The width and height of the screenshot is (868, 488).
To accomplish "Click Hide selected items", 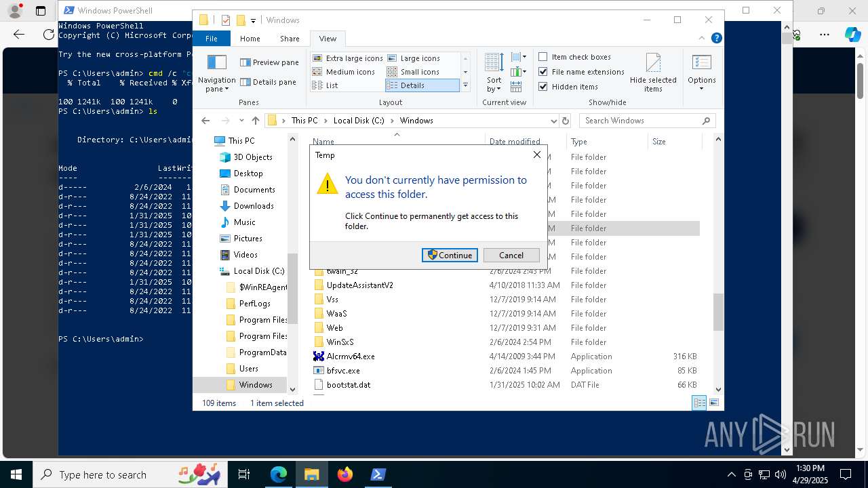I will click(653, 73).
